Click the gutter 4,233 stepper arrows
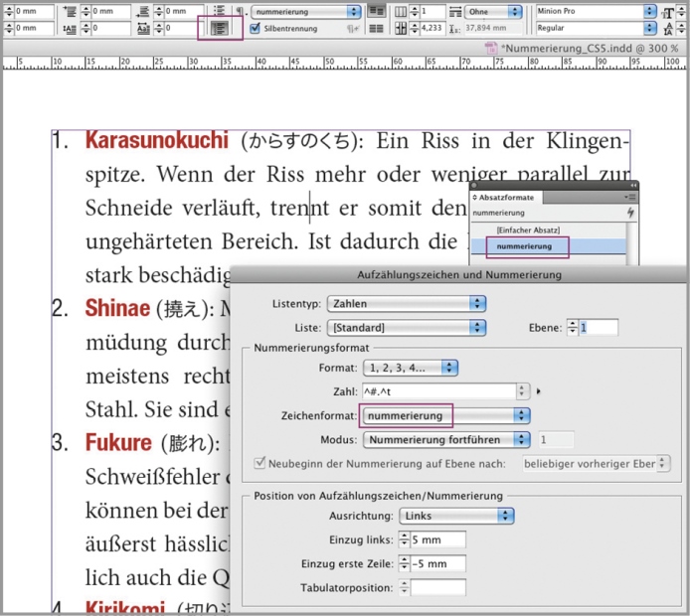This screenshot has width=690, height=616. tap(414, 29)
